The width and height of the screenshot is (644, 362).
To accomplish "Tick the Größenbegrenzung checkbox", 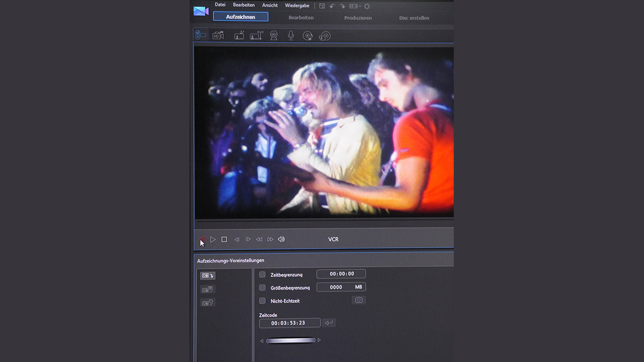I will (x=262, y=288).
